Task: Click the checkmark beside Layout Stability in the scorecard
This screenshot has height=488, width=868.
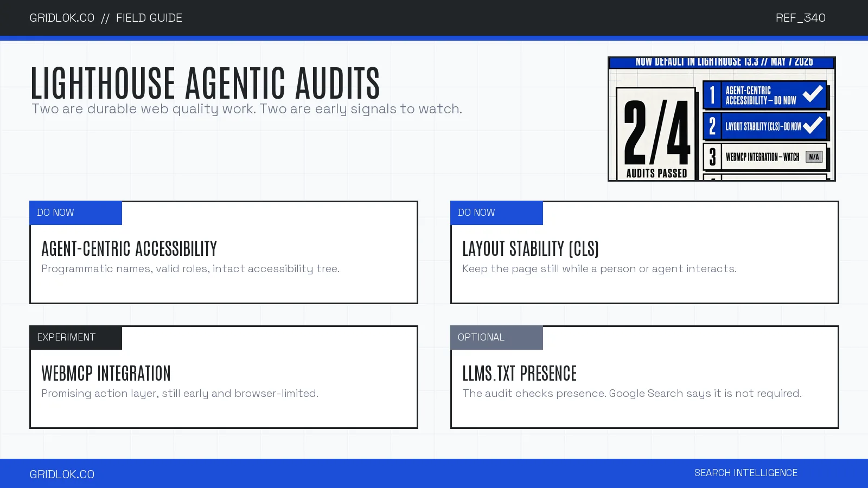Action: 813,125
